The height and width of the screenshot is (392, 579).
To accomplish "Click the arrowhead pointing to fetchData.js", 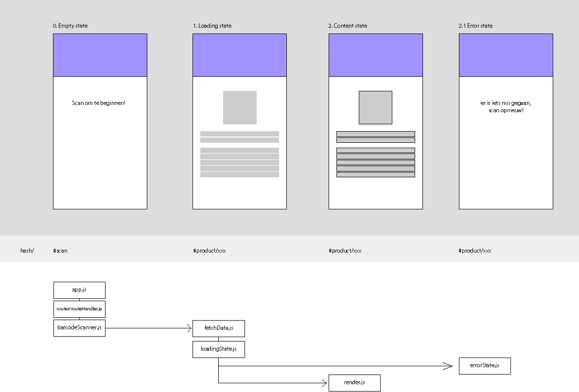I will 189,328.
